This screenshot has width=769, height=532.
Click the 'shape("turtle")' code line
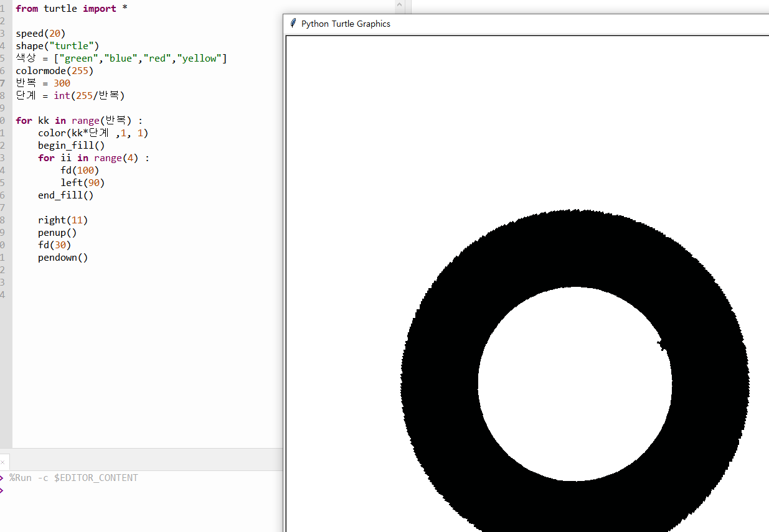(57, 46)
